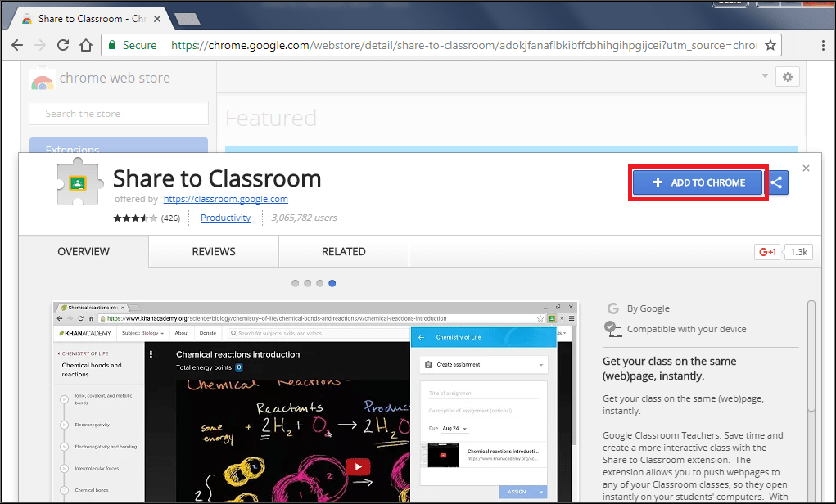The height and width of the screenshot is (504, 836).
Task: Click the 3,065,782 users text
Action: [304, 218]
